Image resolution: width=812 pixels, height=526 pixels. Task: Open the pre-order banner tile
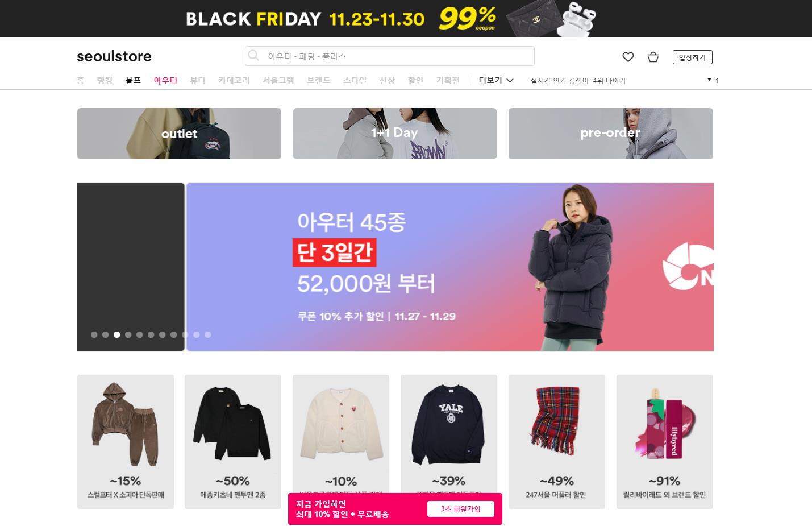[610, 134]
